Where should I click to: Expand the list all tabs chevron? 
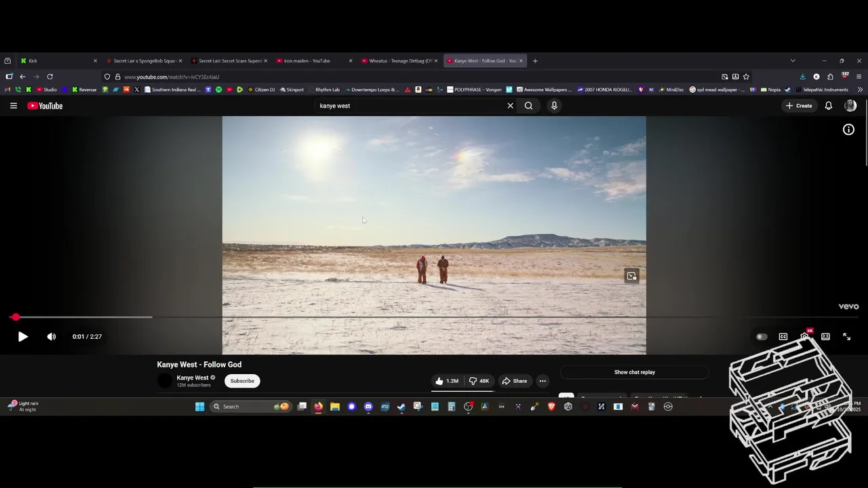pyautogui.click(x=793, y=61)
